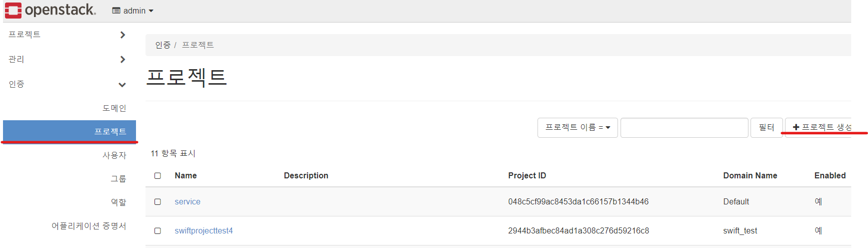This screenshot has height=248, width=868.
Task: Click the 필터 button
Action: [x=766, y=128]
